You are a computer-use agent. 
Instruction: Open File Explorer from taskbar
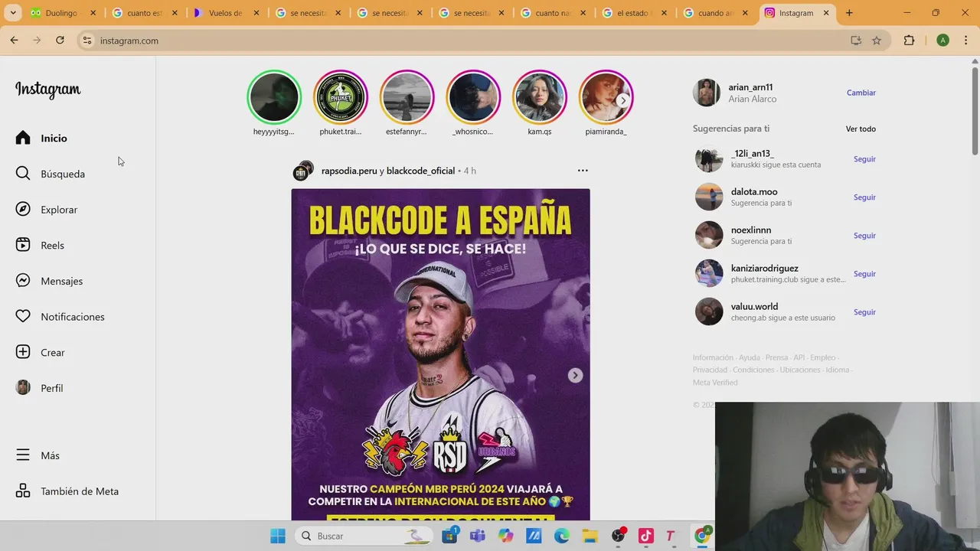[590, 536]
